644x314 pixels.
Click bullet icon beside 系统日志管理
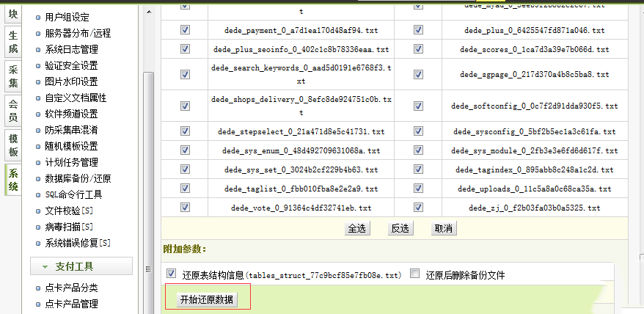click(39, 49)
